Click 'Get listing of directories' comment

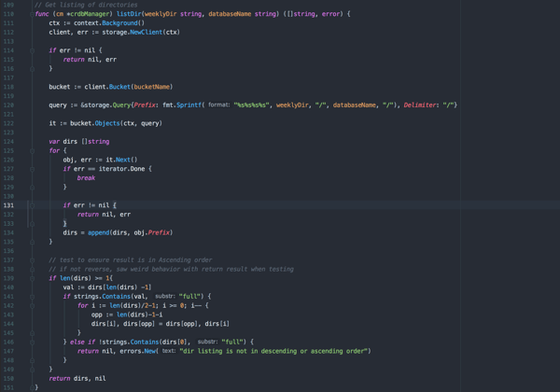(86, 5)
